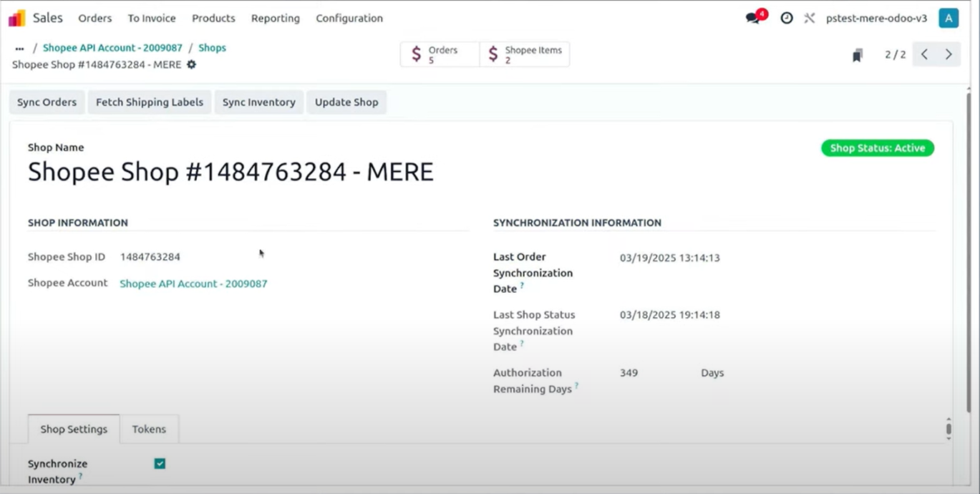Open the Configuration menu
Image resolution: width=980 pixels, height=494 pixels.
tap(349, 18)
